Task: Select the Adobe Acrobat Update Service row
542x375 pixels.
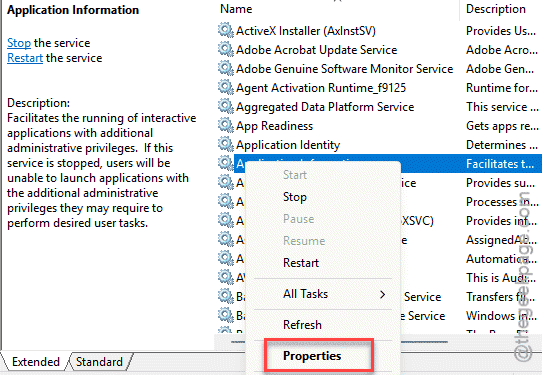Action: 317,50
